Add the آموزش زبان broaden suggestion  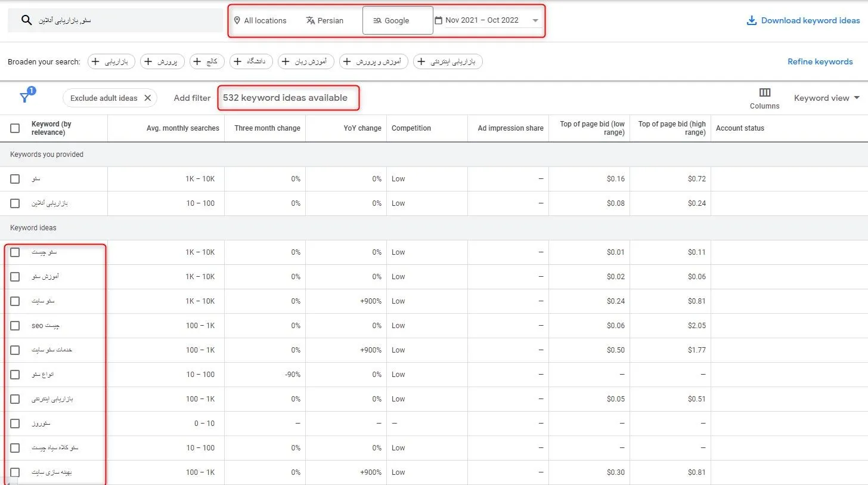point(306,61)
